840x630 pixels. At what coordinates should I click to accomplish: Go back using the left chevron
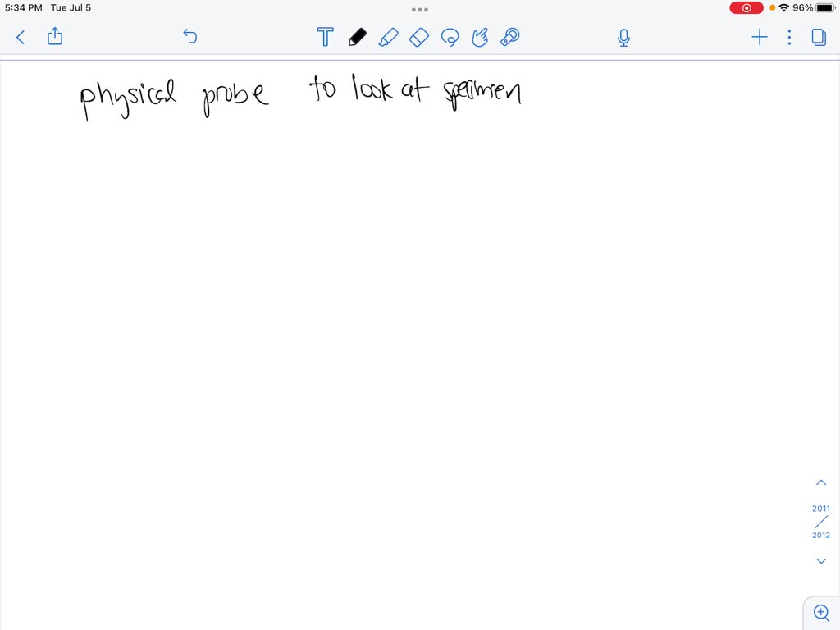21,37
